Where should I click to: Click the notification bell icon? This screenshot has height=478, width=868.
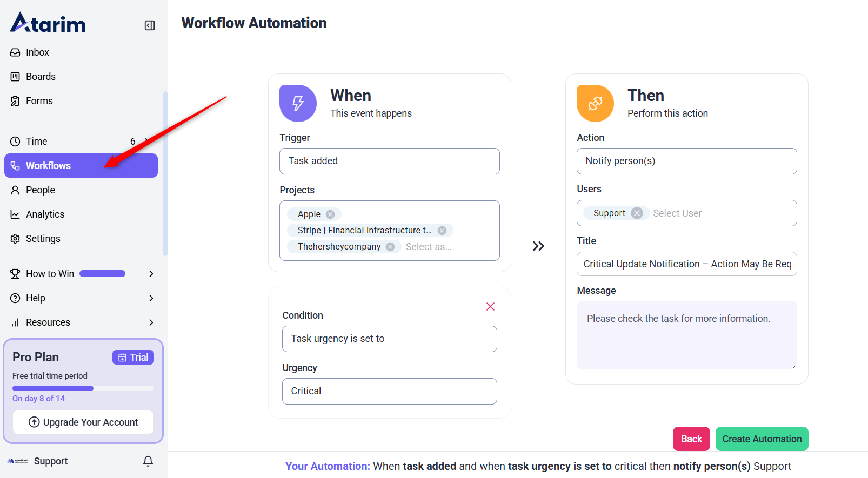(x=148, y=461)
